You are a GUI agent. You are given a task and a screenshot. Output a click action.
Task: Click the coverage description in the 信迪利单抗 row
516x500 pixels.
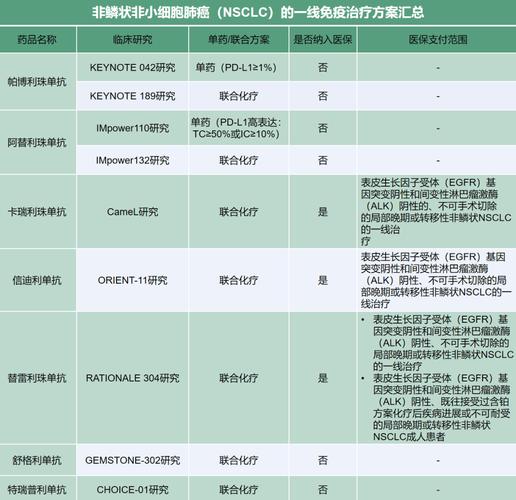tap(436, 280)
